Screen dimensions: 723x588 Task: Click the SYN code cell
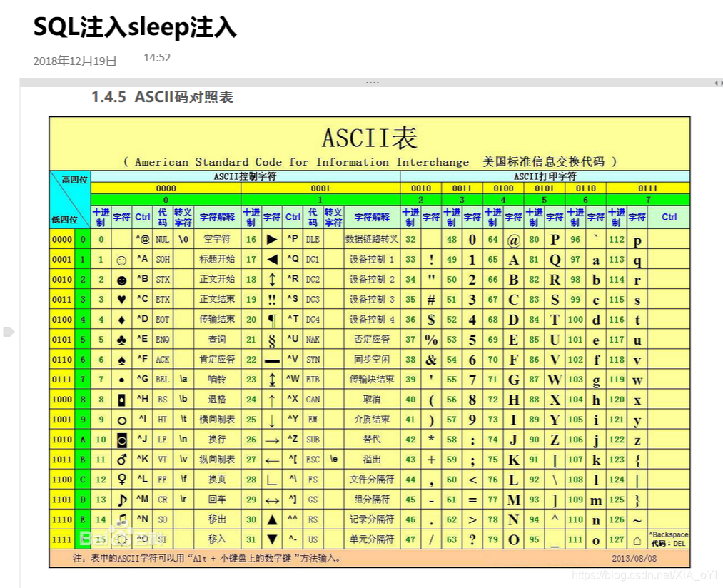[313, 359]
